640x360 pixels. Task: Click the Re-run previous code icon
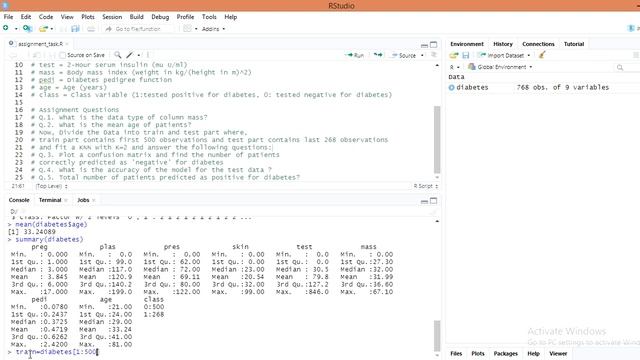click(x=378, y=55)
